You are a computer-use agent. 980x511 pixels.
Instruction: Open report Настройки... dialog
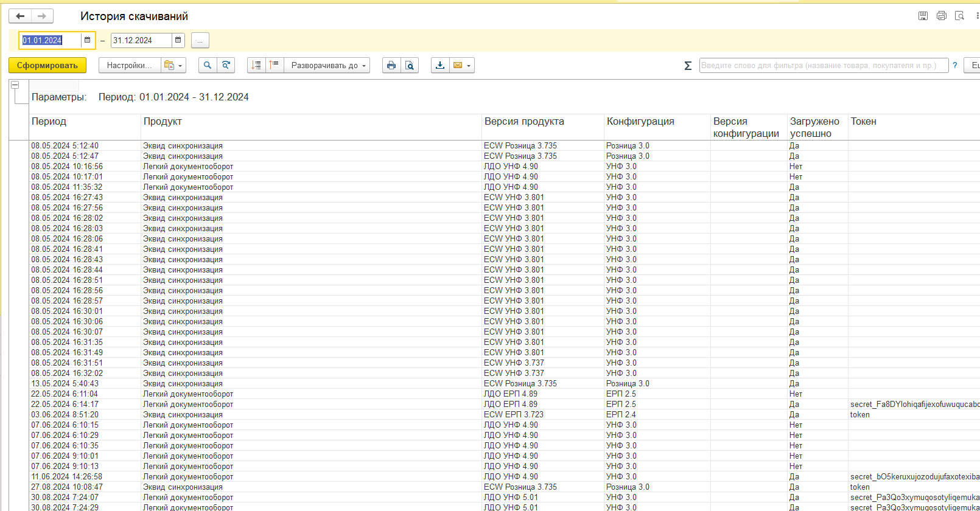pos(130,65)
